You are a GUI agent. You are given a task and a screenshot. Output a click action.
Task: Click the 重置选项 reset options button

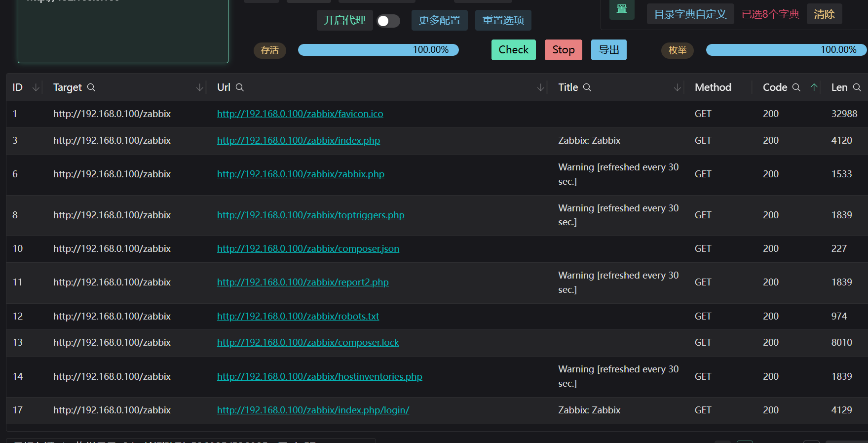pos(503,20)
